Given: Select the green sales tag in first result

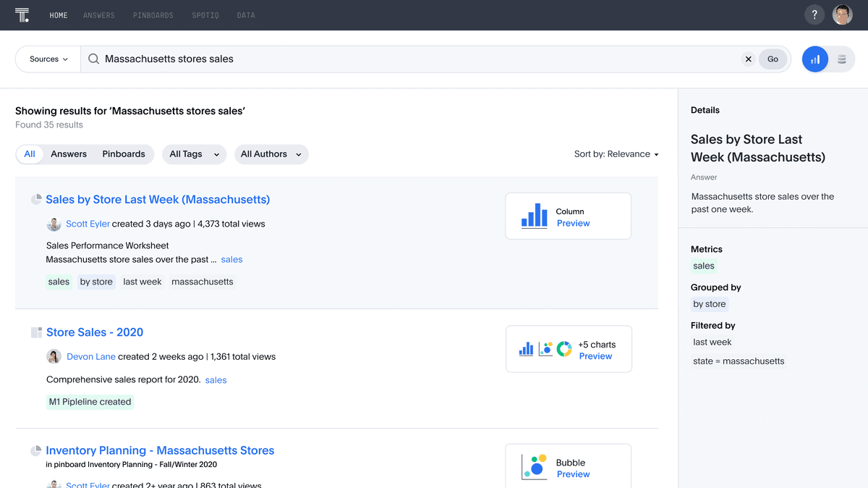Looking at the screenshot, I should point(59,282).
